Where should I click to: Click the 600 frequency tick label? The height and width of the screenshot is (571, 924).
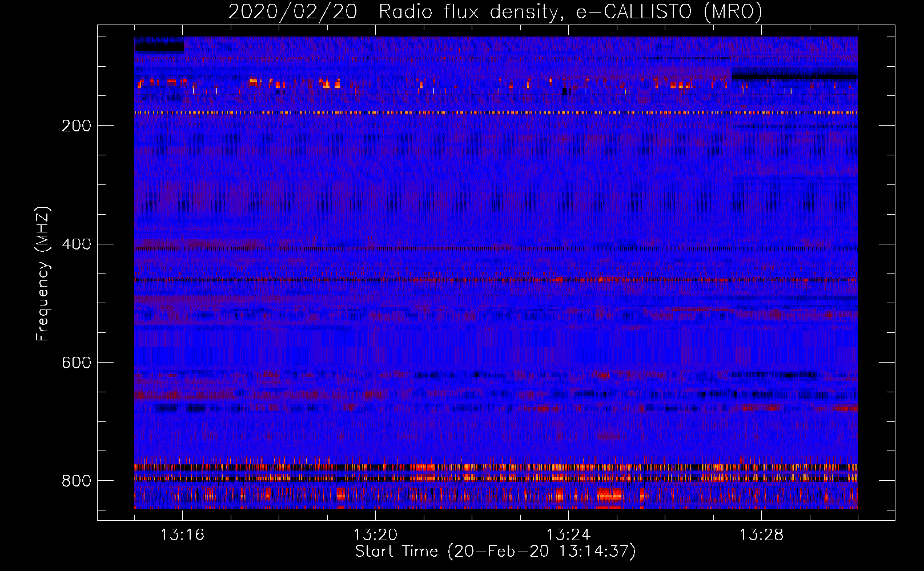(x=77, y=363)
